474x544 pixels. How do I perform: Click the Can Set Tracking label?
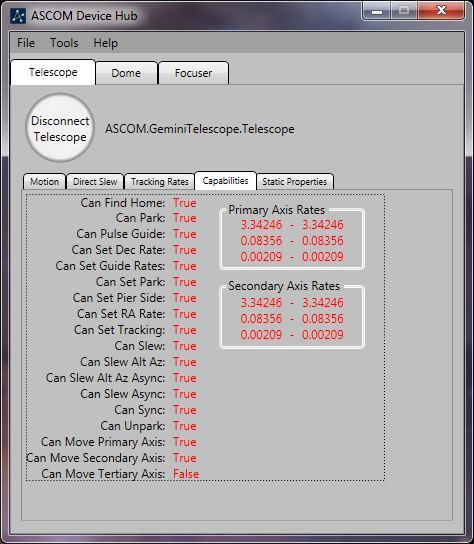click(x=120, y=330)
